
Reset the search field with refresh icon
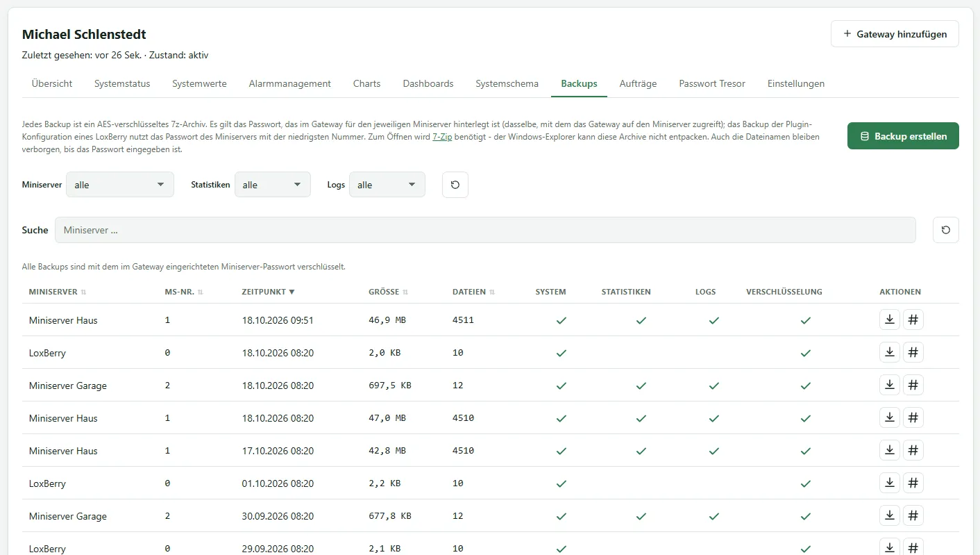pyautogui.click(x=946, y=230)
